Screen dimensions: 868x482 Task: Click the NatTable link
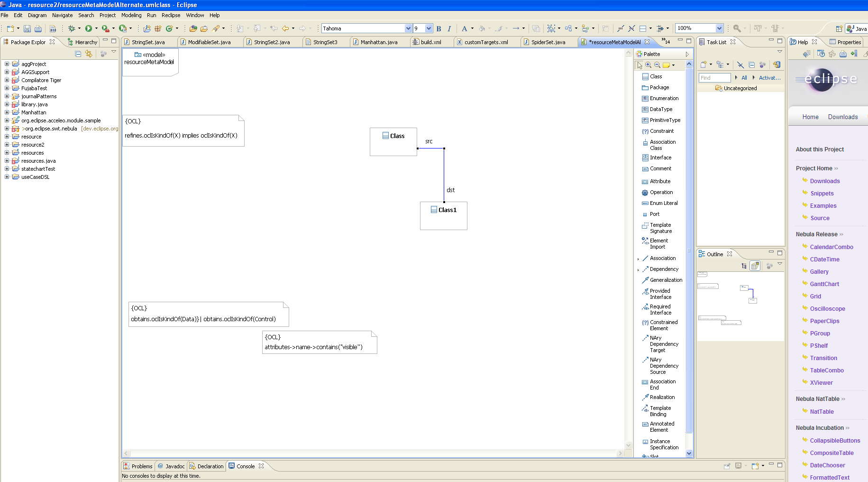(x=822, y=412)
